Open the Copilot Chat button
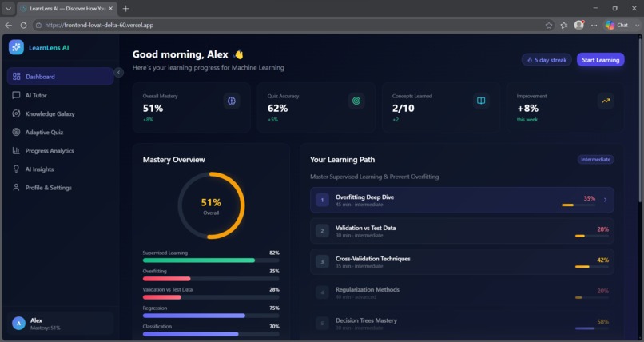The width and height of the screenshot is (644, 342). [x=617, y=25]
